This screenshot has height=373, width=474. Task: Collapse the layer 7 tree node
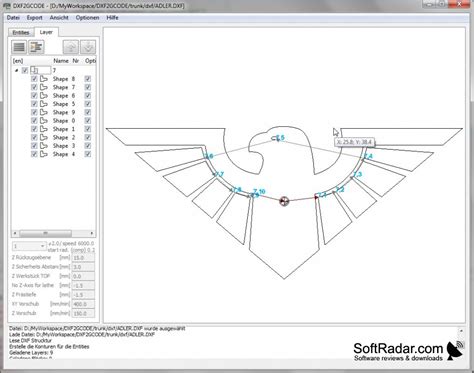[16, 70]
